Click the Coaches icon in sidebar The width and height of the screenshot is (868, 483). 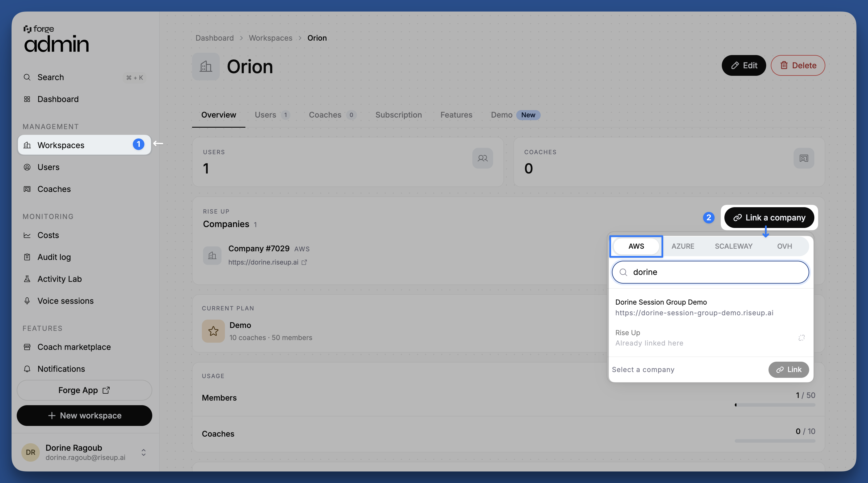click(27, 189)
